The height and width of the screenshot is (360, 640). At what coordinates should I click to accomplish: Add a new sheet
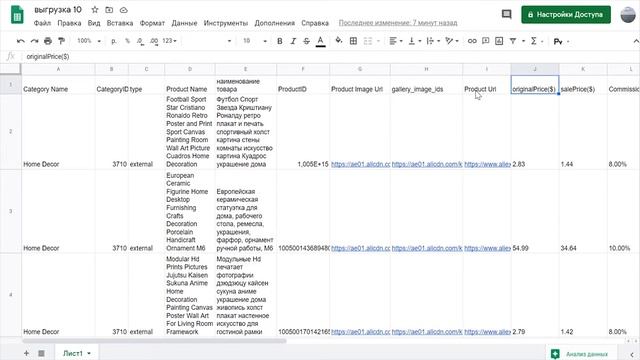[26, 353]
